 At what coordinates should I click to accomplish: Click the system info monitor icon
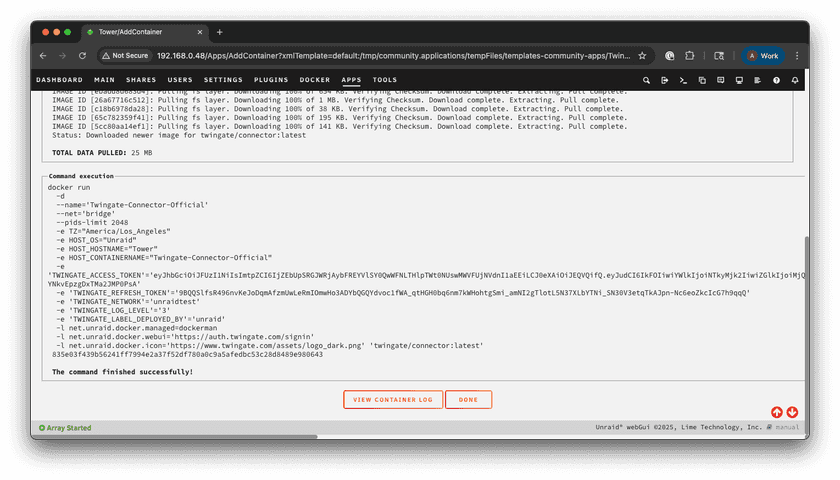[739, 80]
